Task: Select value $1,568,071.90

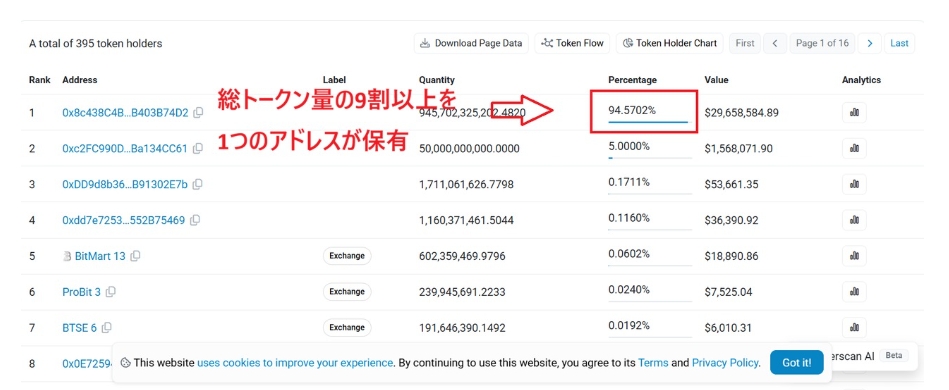Action: (x=738, y=148)
